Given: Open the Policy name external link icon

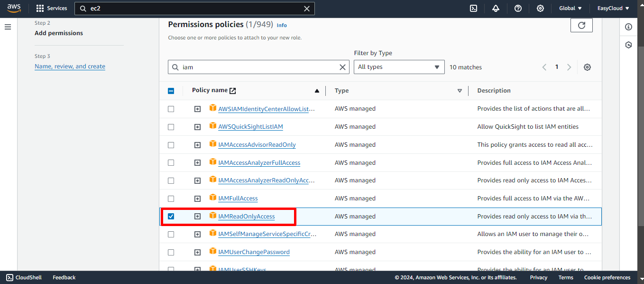Looking at the screenshot, I should pyautogui.click(x=232, y=91).
